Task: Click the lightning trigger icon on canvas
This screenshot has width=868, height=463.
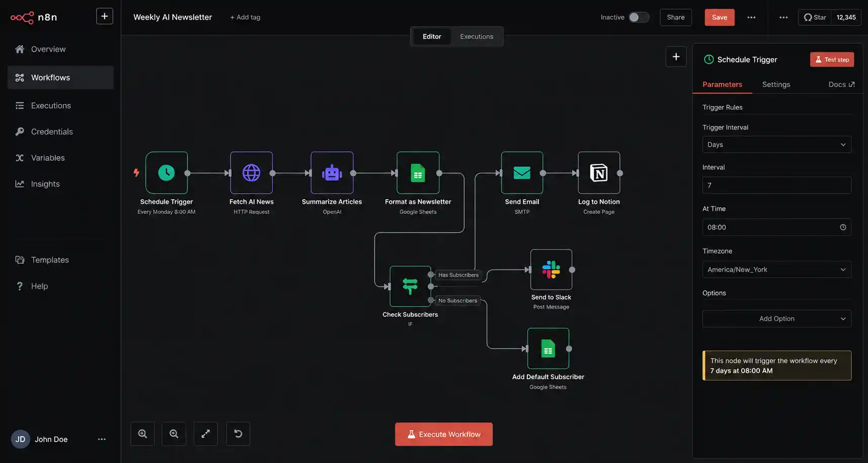Action: click(136, 172)
